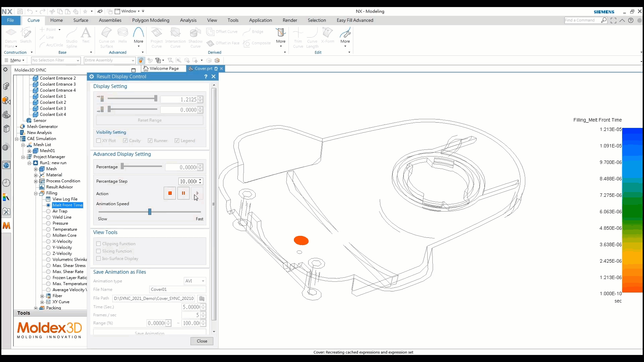Open the Entire Assembly scope dropdown
This screenshot has width=644, height=362.
coord(133,60)
